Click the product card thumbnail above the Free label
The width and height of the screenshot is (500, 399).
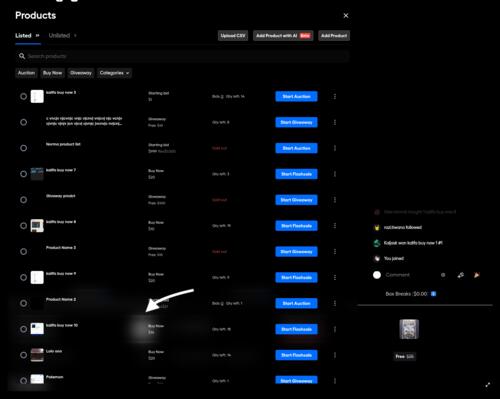[409, 329]
